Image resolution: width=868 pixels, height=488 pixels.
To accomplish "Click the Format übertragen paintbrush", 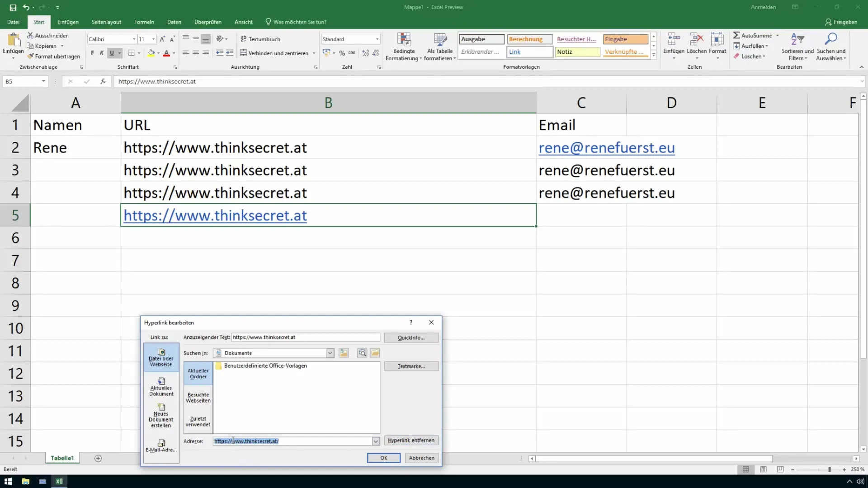I will click(30, 56).
